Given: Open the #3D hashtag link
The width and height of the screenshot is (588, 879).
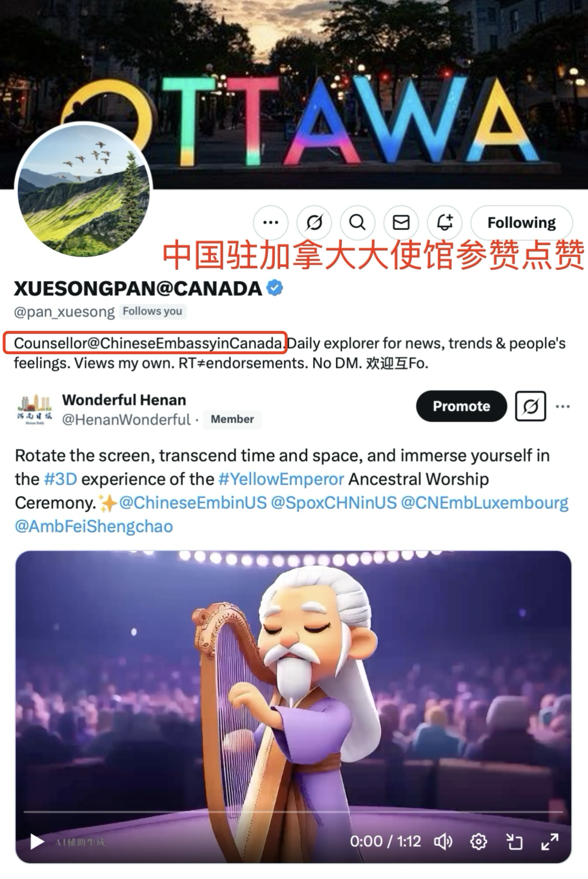Looking at the screenshot, I should 60,479.
